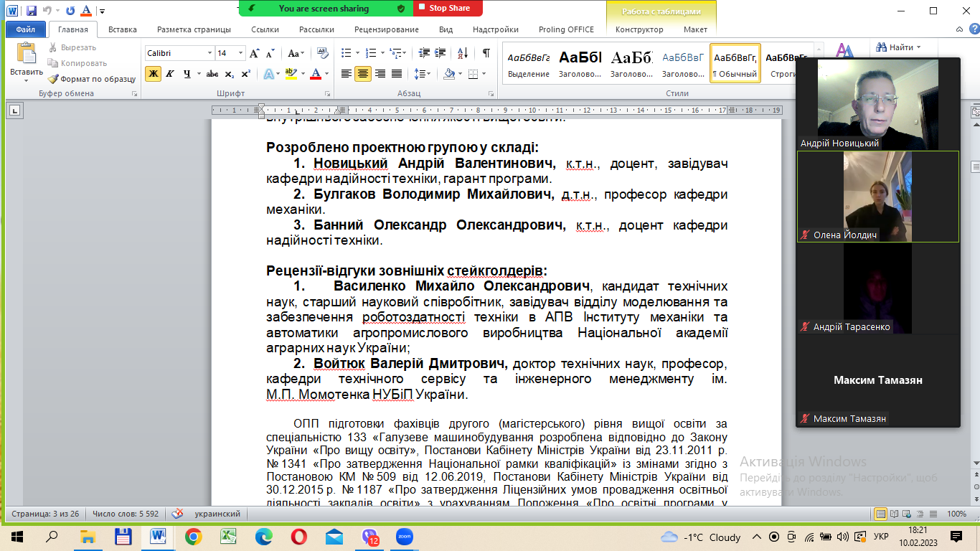Open Chrome from the taskbar
Image resolution: width=980 pixels, height=551 pixels.
pyautogui.click(x=193, y=537)
